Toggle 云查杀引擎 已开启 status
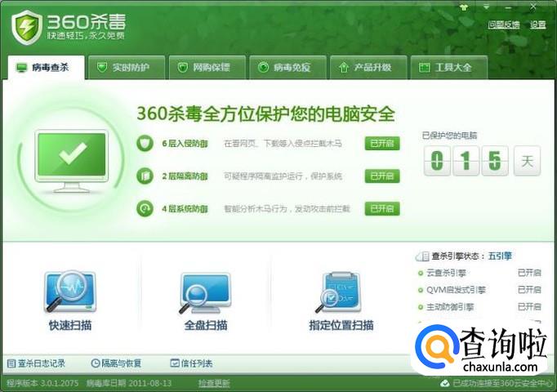The width and height of the screenshot is (557, 392). point(529,273)
